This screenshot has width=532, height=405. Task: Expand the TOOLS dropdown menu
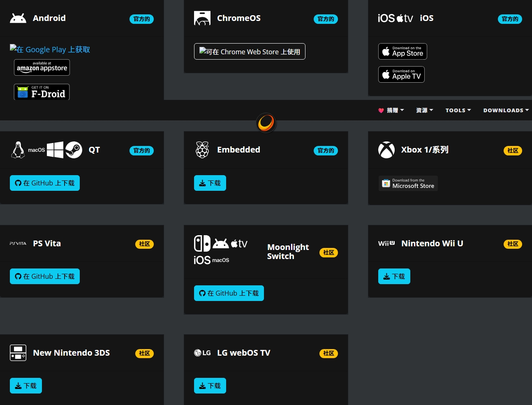point(458,110)
